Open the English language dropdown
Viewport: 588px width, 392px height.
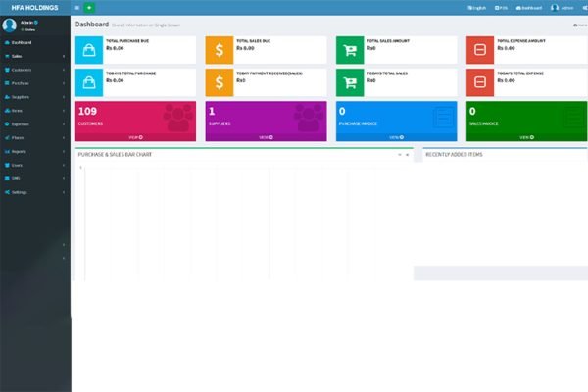(x=476, y=7)
